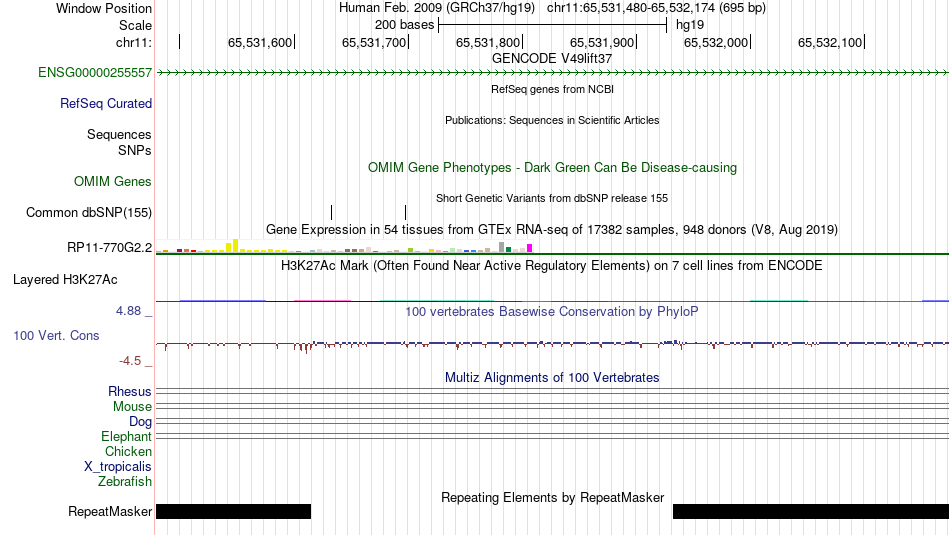Click the Layered H3K27Ac track label

pyautogui.click(x=65, y=280)
